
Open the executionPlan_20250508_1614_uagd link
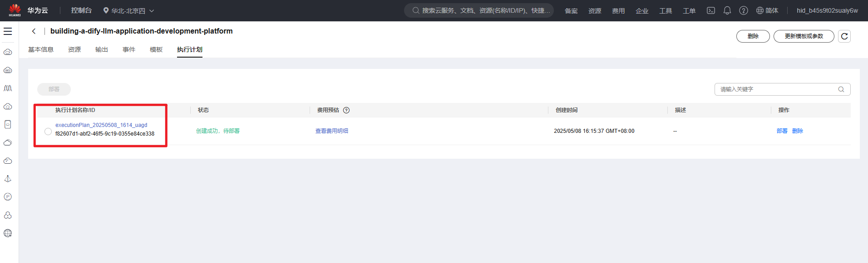click(101, 125)
